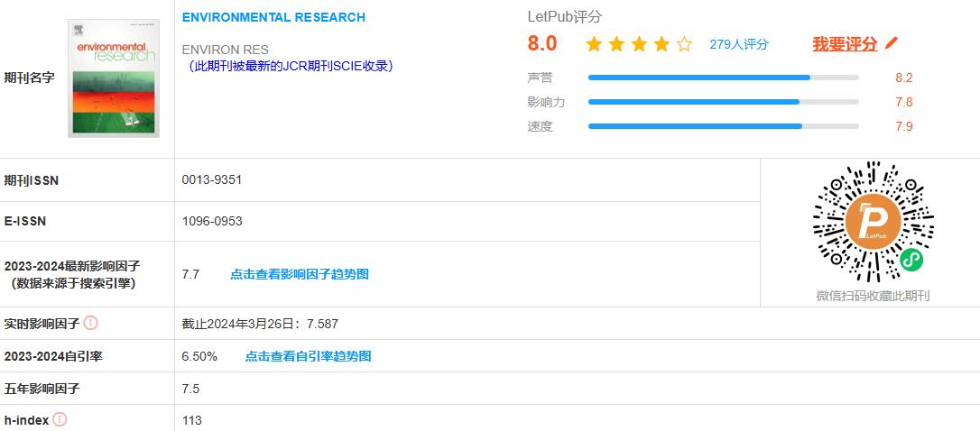The image size is (980, 431).
Task: Click the journal cover thumbnail
Action: click(x=114, y=78)
